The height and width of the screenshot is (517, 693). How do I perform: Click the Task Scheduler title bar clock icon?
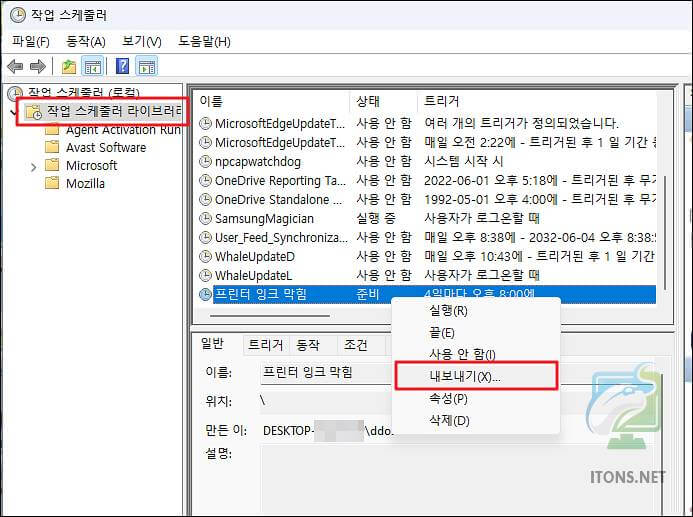click(x=18, y=15)
